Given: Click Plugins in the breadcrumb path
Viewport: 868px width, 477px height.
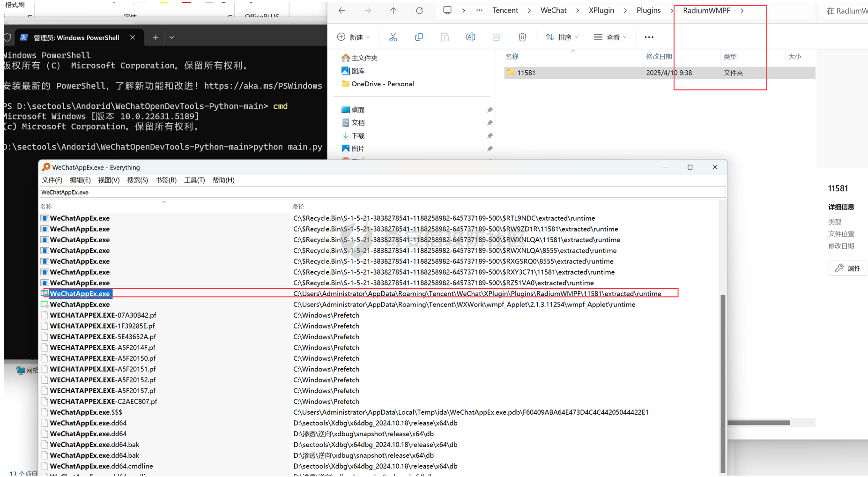Looking at the screenshot, I should [649, 10].
